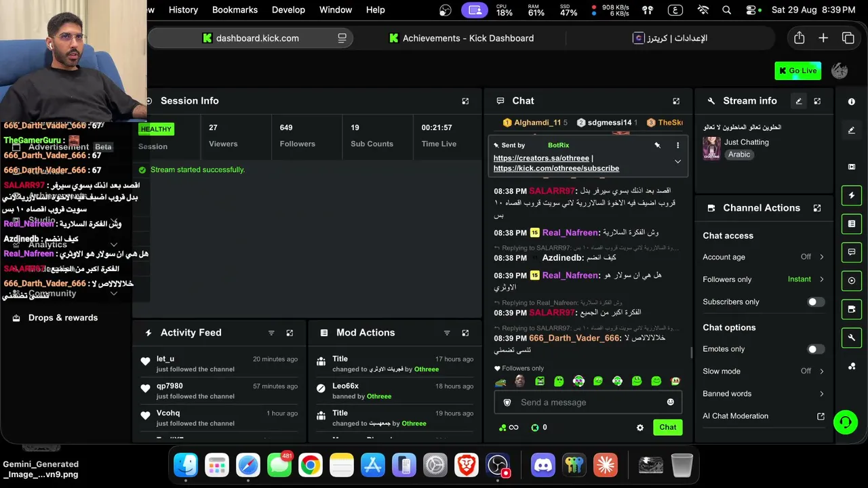Filter the Mod Actions list
Image resolution: width=868 pixels, height=488 pixels.
click(447, 333)
